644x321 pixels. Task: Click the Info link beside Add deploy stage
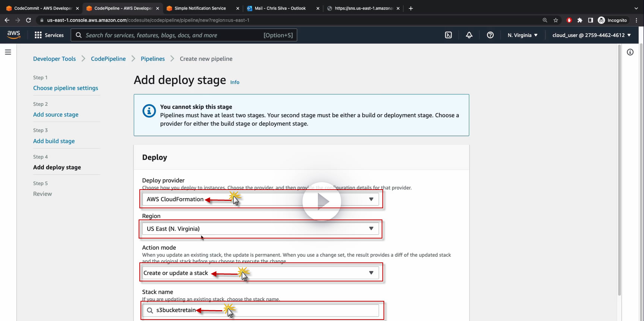coord(235,82)
